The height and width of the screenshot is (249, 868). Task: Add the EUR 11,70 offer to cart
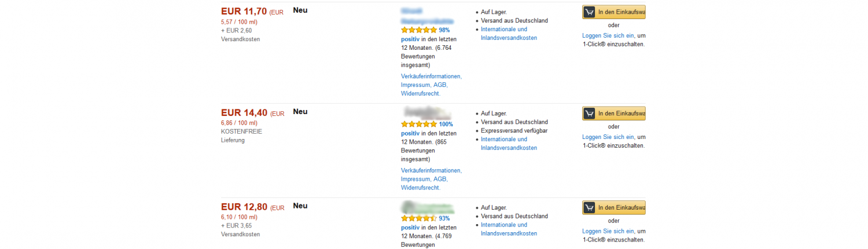614,12
